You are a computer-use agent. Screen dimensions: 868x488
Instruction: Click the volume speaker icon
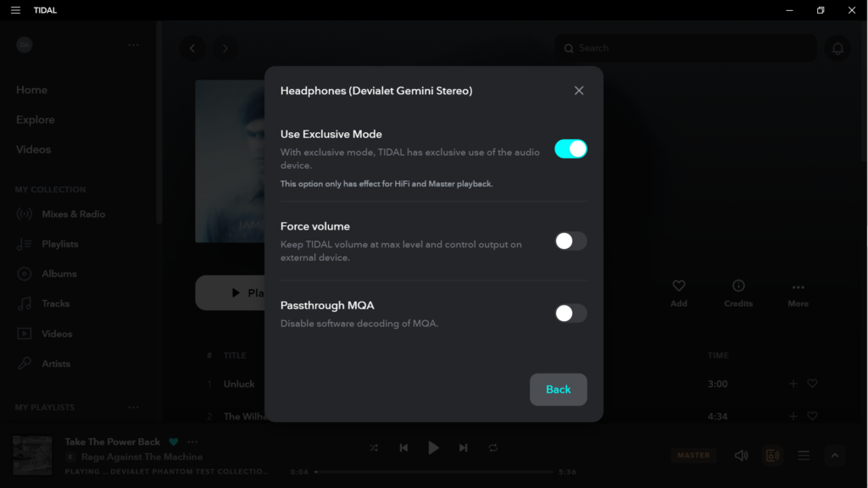pyautogui.click(x=741, y=455)
